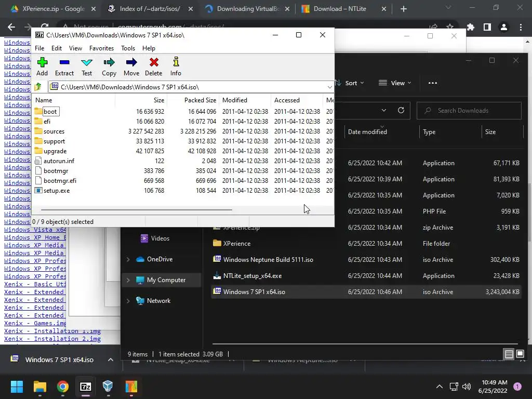Open the 7-Zip address path dropdown
Screen dimensions: 532x399
tap(329, 87)
